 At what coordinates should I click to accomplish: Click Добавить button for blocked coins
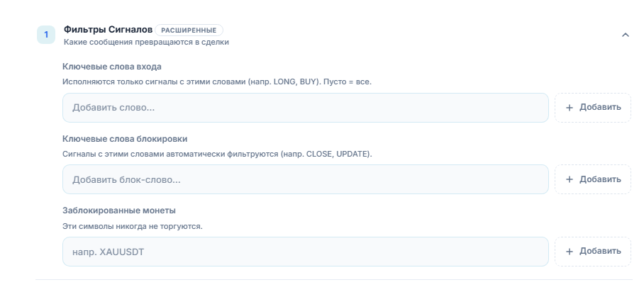593,252
